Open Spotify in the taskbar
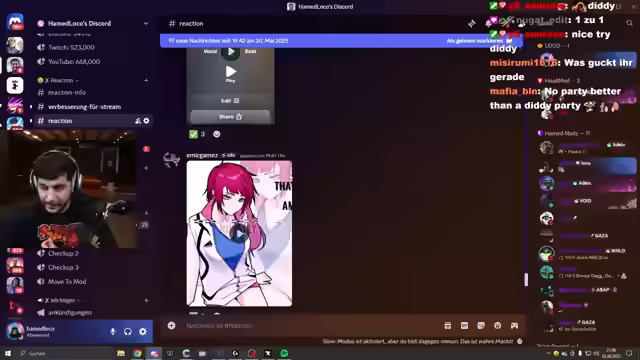 (284, 353)
